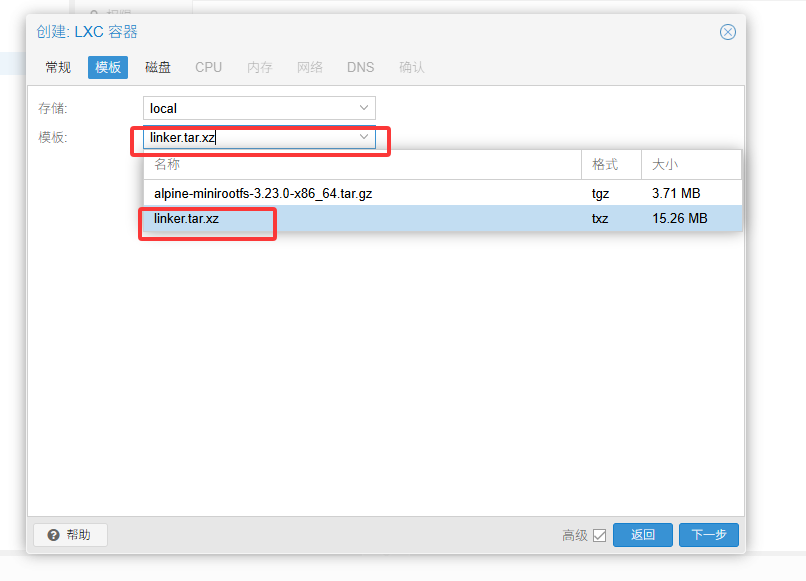The image size is (806, 581).
Task: Pick linker.tar.xz in the template list
Action: pos(186,218)
